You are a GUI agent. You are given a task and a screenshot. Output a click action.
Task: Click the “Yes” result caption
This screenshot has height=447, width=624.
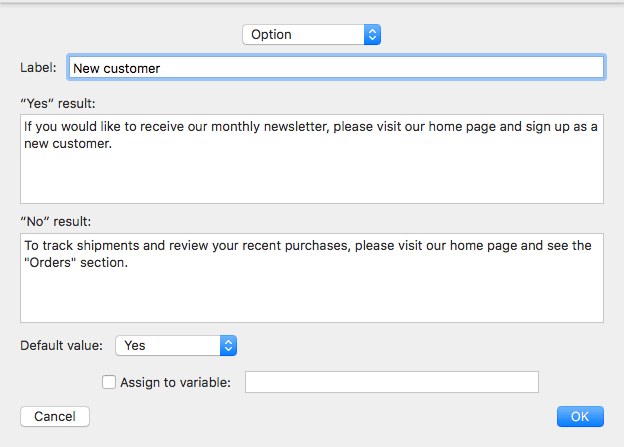pyautogui.click(x=58, y=103)
